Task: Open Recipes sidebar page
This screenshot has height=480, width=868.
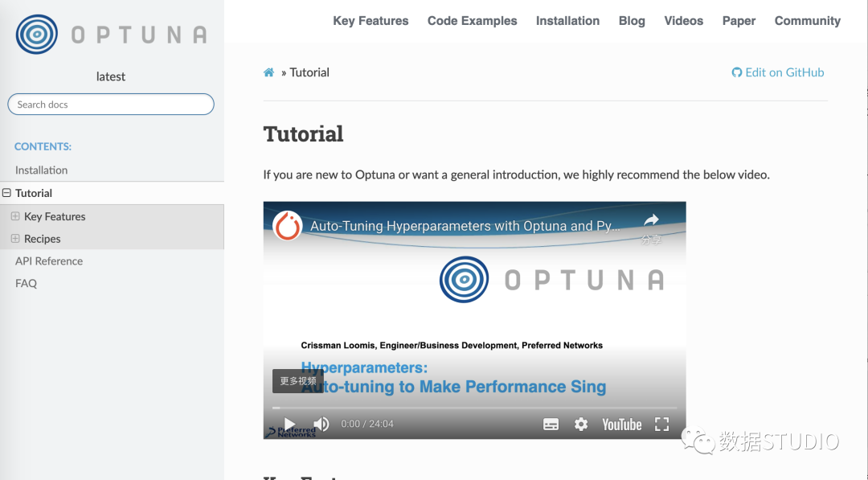Action: [x=42, y=239]
